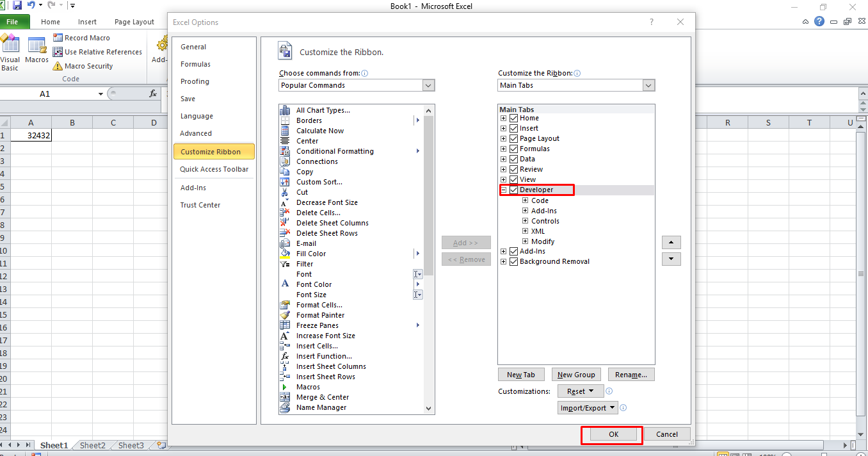
Task: Click the New Group button
Action: pyautogui.click(x=575, y=374)
